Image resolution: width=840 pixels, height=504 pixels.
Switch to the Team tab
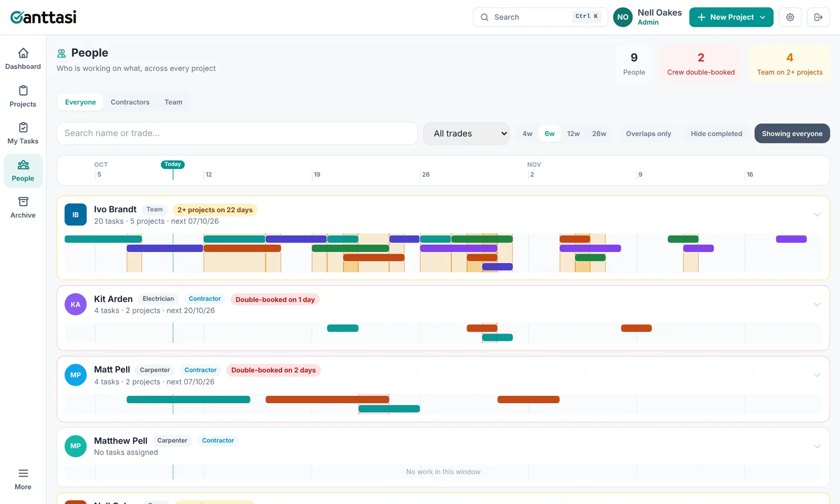pyautogui.click(x=173, y=102)
